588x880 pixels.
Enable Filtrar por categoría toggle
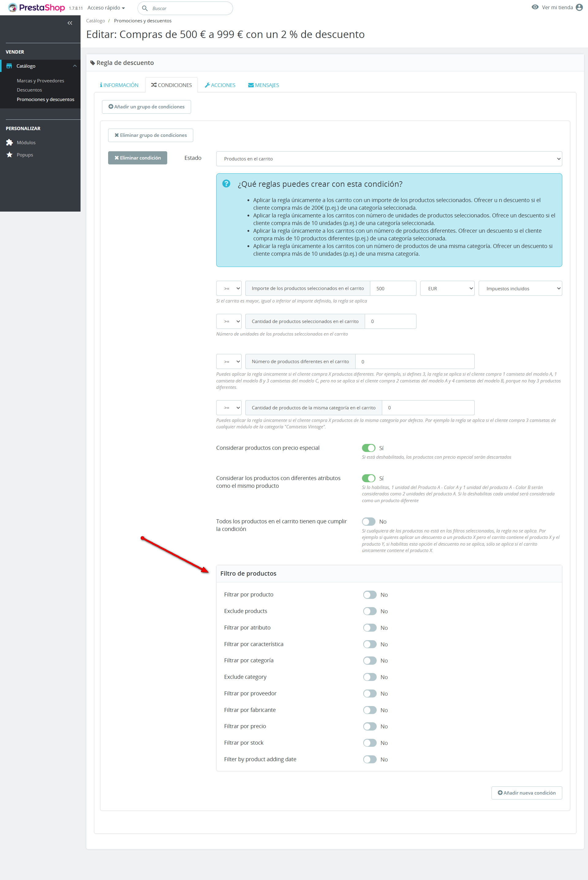369,661
